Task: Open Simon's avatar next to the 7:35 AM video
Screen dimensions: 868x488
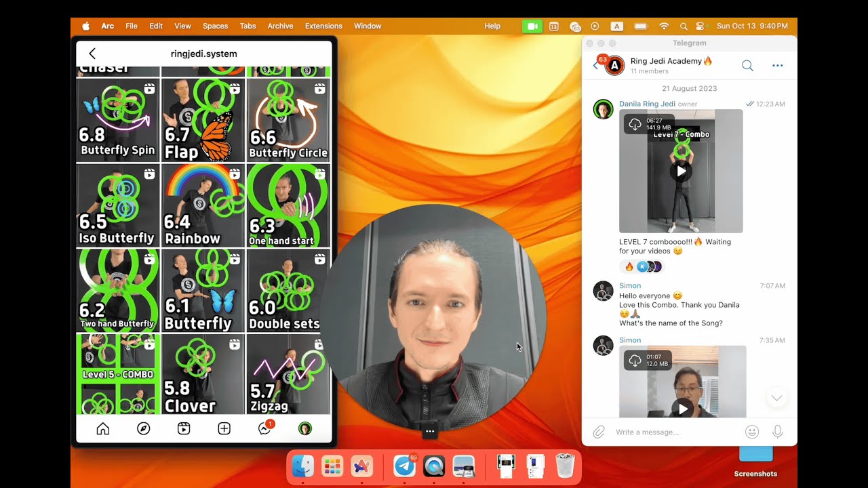Action: [x=604, y=346]
